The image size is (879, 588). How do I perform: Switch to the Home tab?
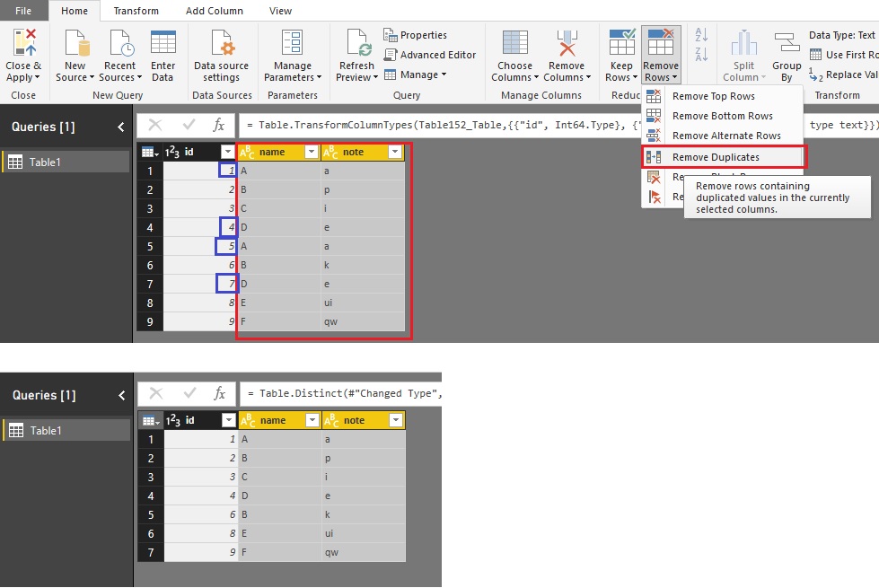[x=75, y=11]
